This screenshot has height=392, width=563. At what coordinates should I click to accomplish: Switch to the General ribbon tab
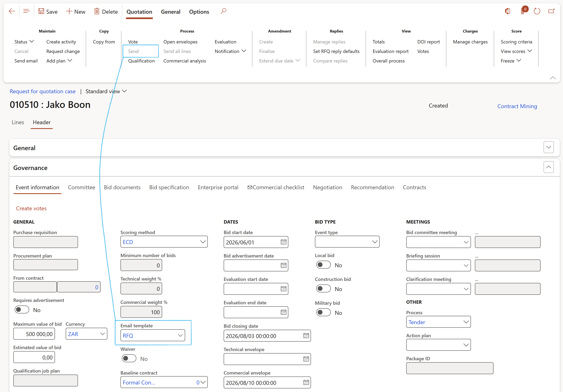[170, 12]
